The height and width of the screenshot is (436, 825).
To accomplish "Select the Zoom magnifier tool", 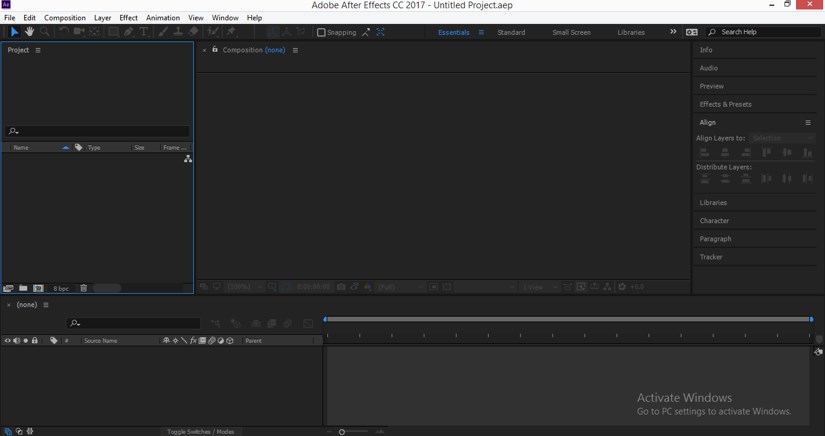I will 45,32.
